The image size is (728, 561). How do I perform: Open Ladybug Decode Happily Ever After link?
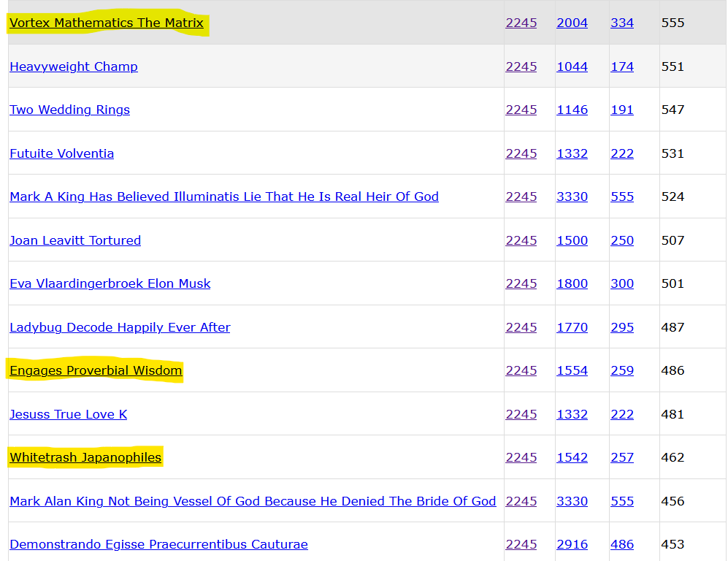click(x=120, y=327)
